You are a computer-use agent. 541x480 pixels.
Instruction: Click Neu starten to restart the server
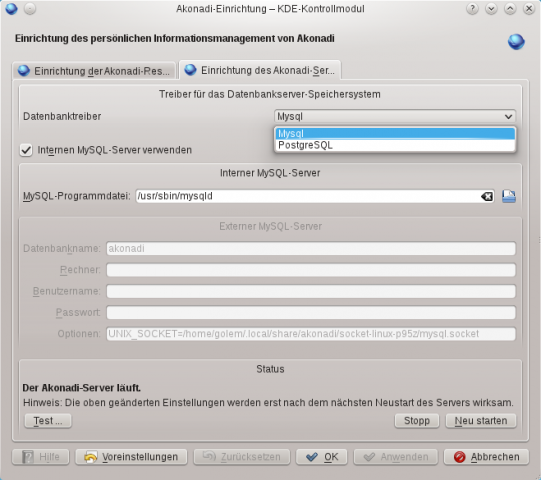[x=481, y=421]
